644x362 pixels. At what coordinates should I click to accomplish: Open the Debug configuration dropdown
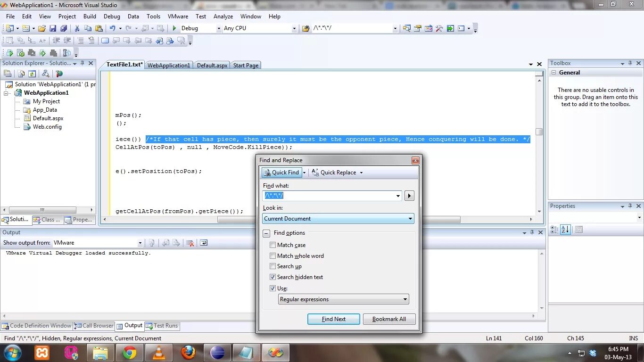219,28
